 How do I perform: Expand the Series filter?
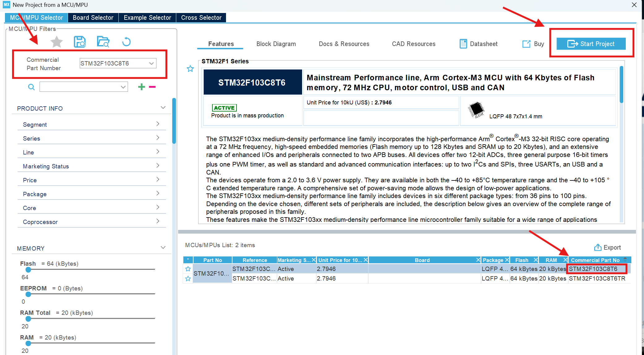[x=158, y=138]
